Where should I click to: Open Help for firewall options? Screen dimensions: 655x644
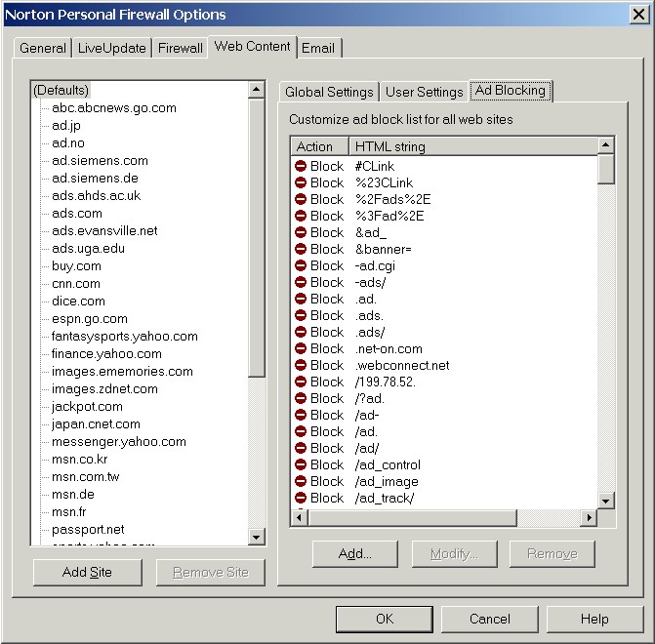[x=594, y=619]
